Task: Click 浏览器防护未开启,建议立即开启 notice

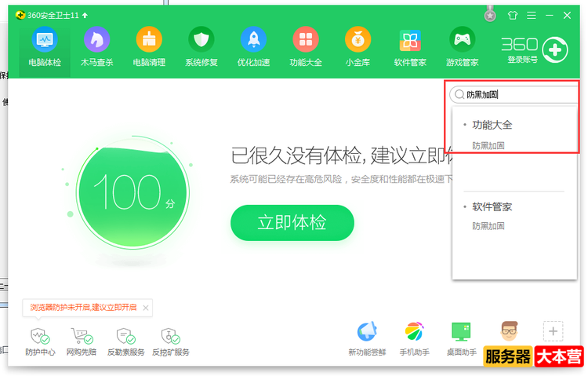Action: coord(83,307)
